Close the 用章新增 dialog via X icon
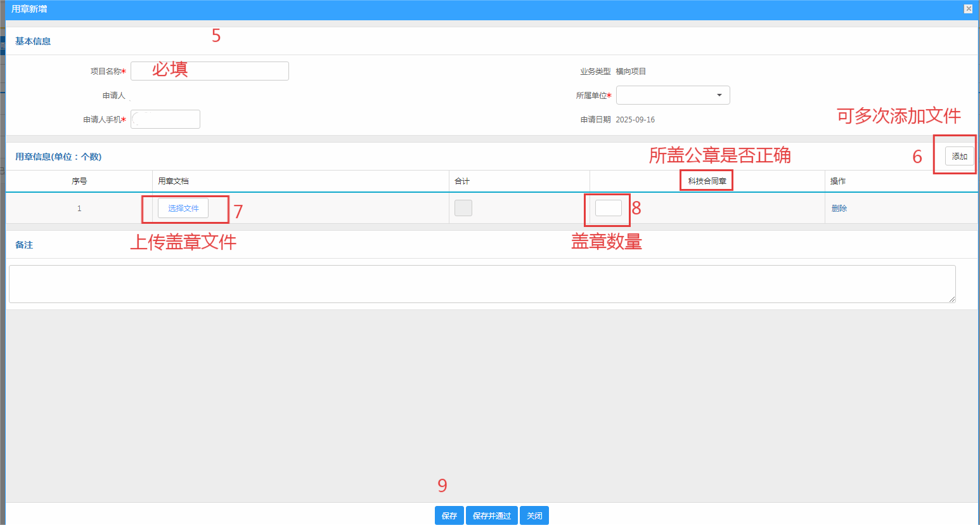Viewport: 980px width, 525px height. click(x=968, y=9)
